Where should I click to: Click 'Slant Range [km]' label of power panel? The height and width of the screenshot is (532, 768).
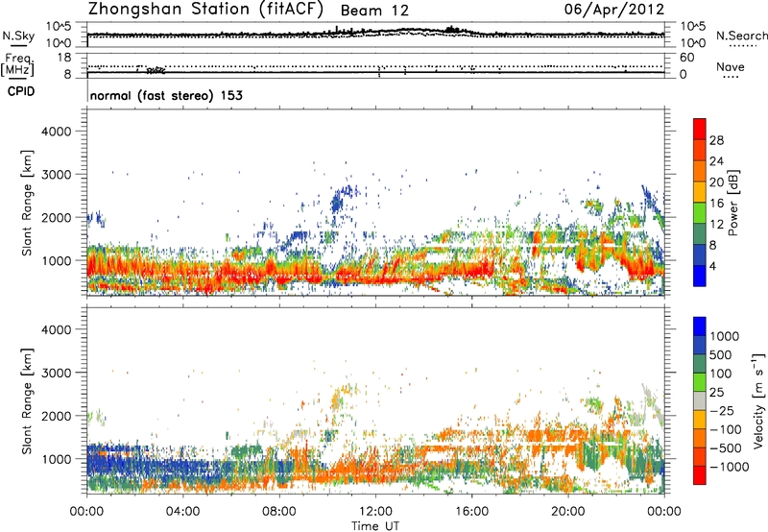pos(27,203)
